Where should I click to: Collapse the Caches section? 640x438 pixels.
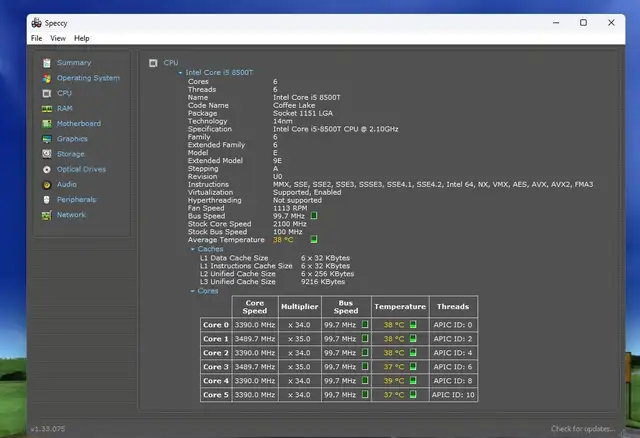click(x=192, y=249)
